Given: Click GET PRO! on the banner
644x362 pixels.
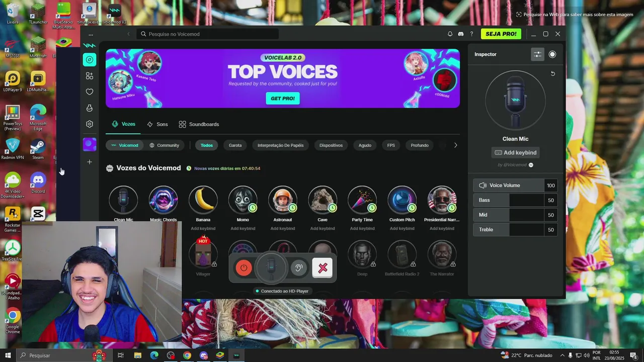Looking at the screenshot, I should [283, 98].
